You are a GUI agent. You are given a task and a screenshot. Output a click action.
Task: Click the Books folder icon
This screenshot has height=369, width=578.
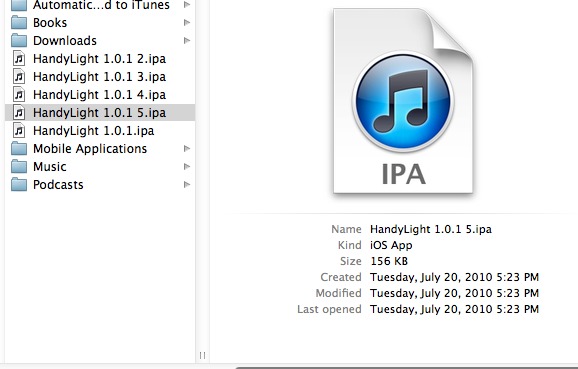19,22
